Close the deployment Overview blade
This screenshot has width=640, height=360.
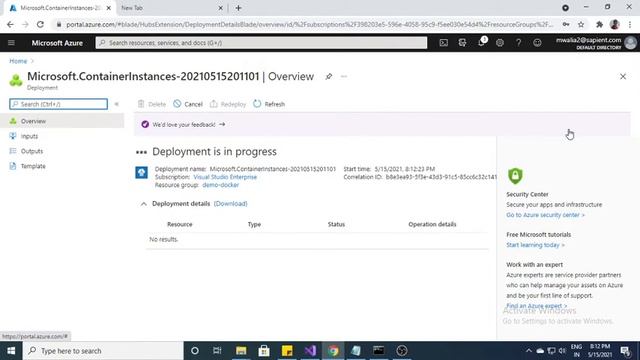click(623, 76)
